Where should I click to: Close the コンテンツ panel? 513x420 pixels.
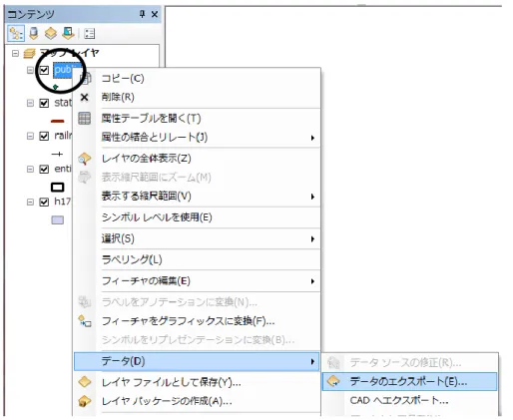click(x=155, y=14)
